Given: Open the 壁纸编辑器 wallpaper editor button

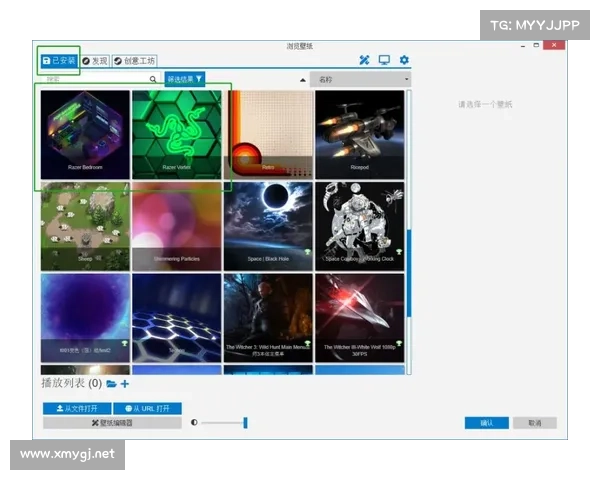Looking at the screenshot, I should 112,423.
